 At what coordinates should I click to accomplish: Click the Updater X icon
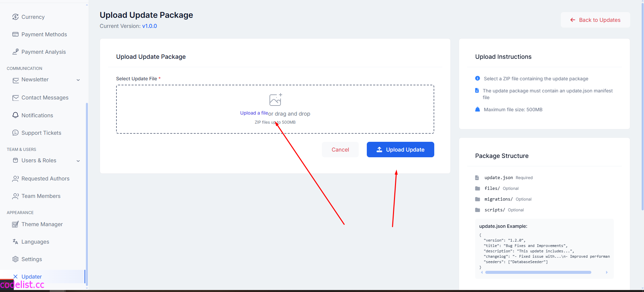(15, 277)
